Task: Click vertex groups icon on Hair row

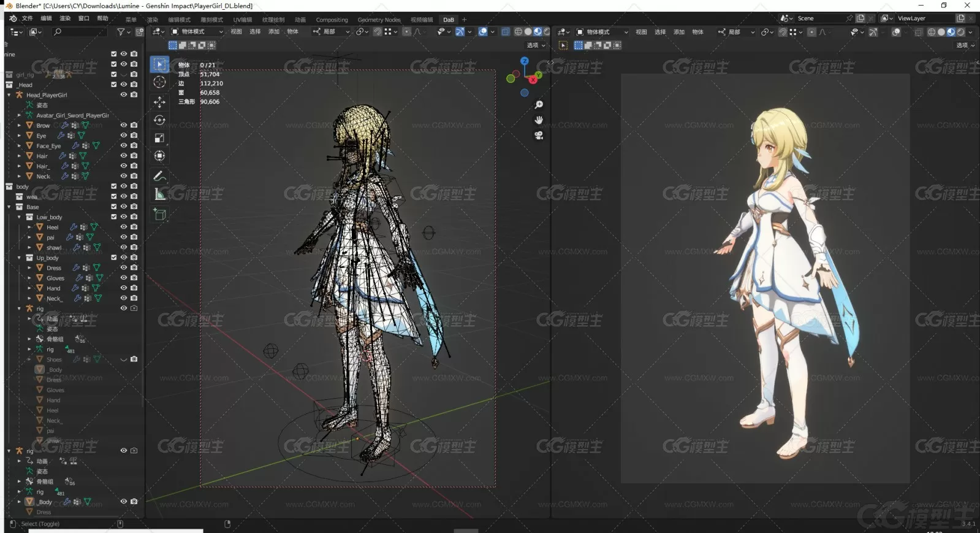Action: [74, 156]
